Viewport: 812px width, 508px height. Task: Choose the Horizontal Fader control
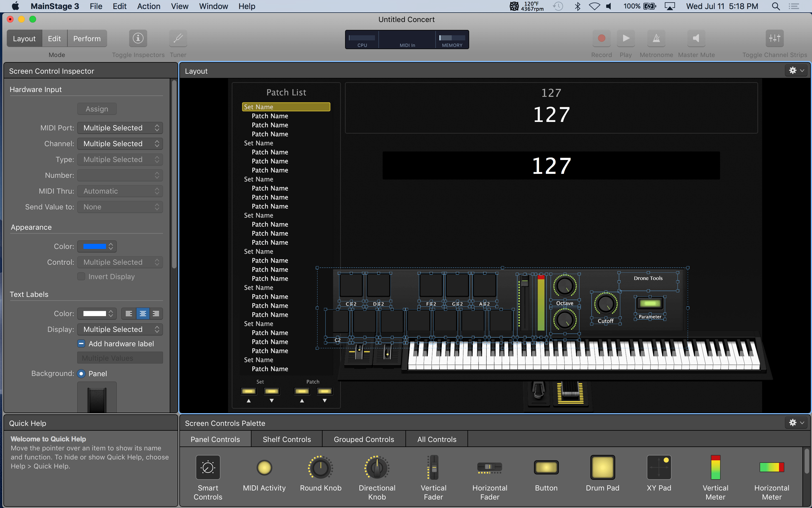click(489, 478)
